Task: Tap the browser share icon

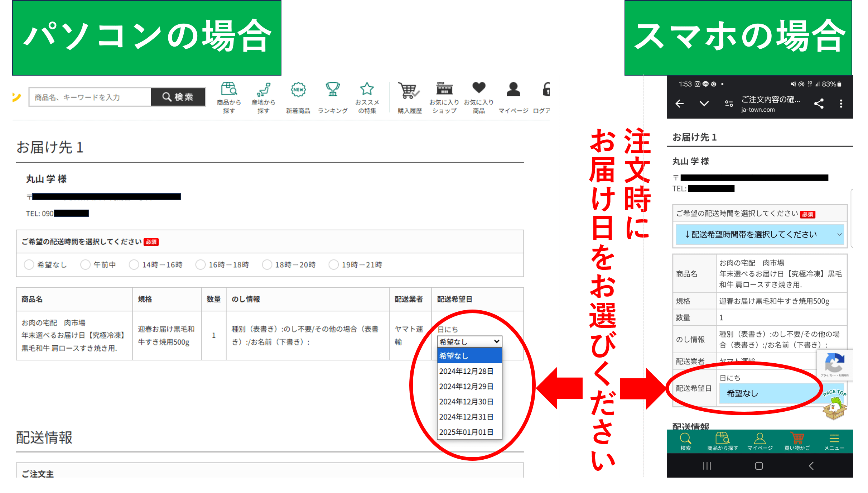Action: 819,104
